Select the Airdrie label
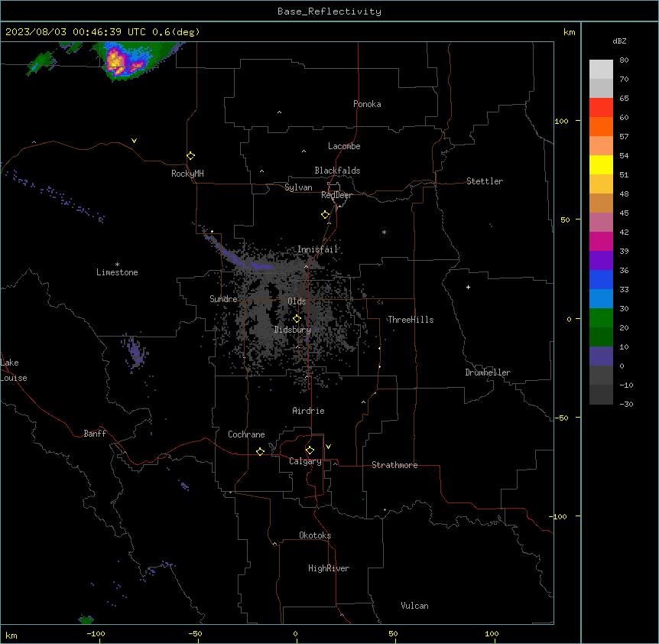This screenshot has width=659, height=644. pos(308,411)
